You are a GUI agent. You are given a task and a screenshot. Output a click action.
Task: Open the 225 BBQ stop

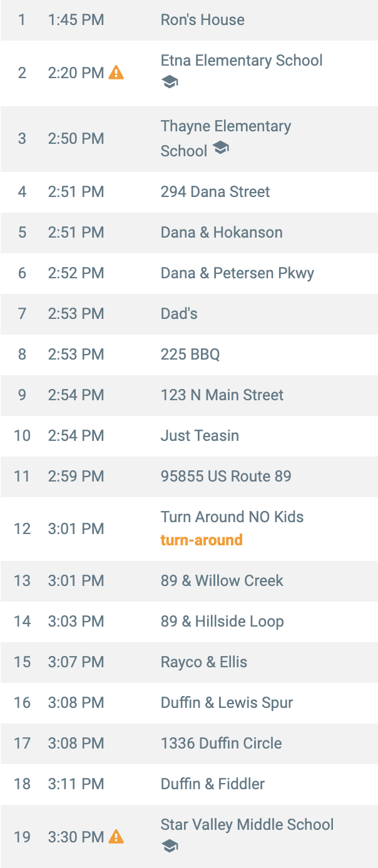click(189, 355)
